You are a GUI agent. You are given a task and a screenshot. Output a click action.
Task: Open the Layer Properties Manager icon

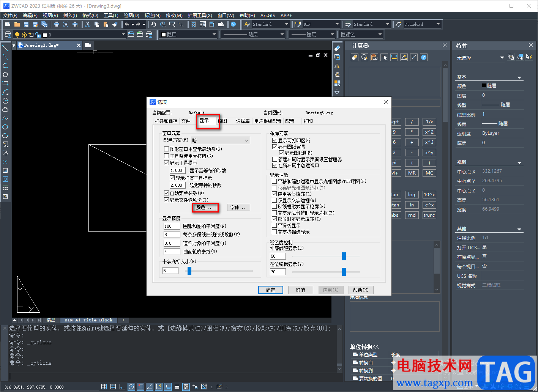[x=8, y=35]
